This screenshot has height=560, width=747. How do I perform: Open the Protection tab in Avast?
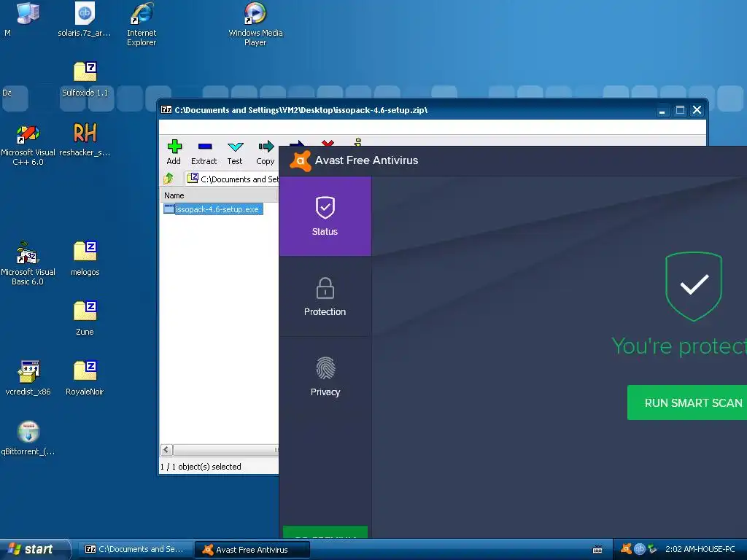325,297
